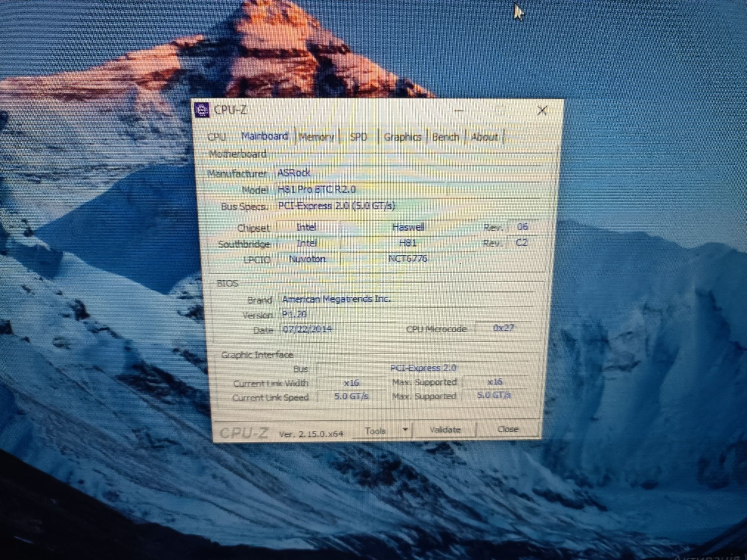This screenshot has width=747, height=560.
Task: Click the Graphic Interface bus PCI-Express 2.0 value
Action: [x=423, y=368]
